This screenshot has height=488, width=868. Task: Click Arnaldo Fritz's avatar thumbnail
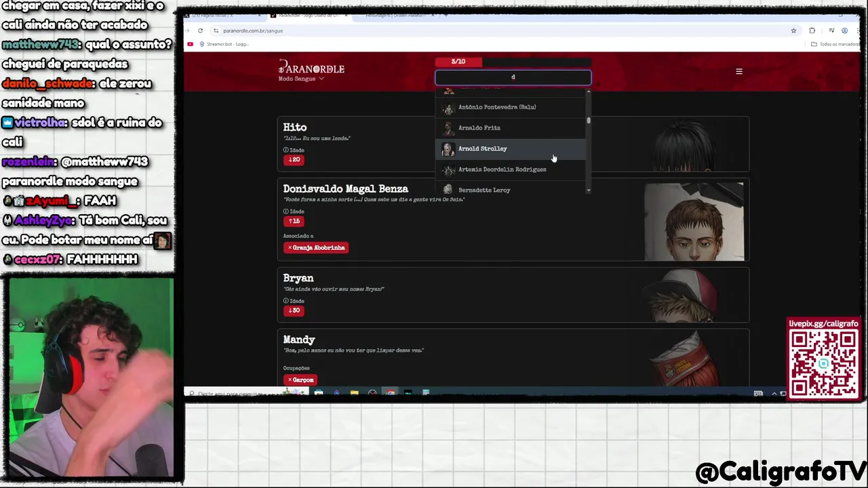click(x=448, y=127)
